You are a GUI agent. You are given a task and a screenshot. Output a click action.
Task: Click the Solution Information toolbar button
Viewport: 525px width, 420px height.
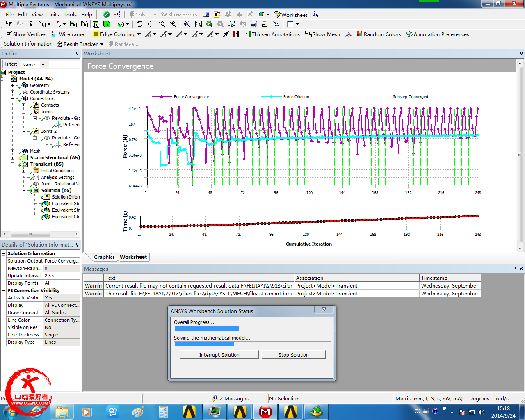pos(28,44)
